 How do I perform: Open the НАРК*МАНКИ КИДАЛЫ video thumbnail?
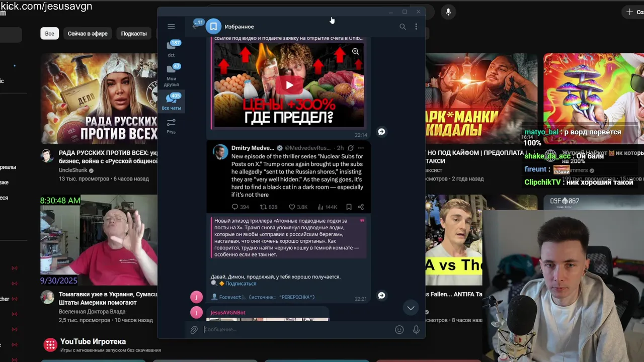tap(481, 99)
